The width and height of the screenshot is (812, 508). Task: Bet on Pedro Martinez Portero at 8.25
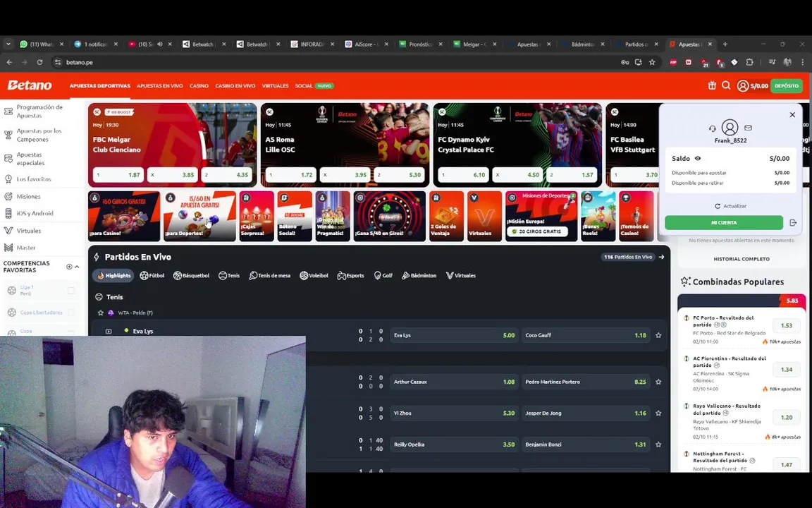point(586,382)
